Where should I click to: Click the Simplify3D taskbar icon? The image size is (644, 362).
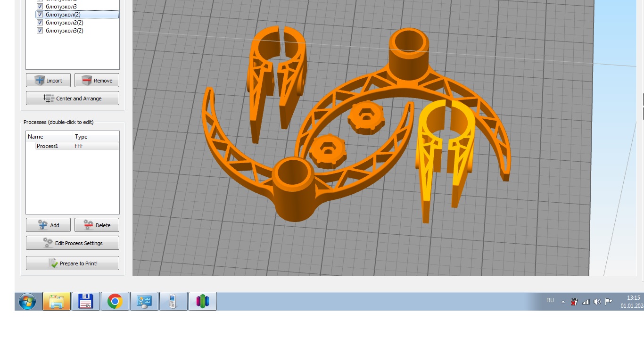pos(203,301)
